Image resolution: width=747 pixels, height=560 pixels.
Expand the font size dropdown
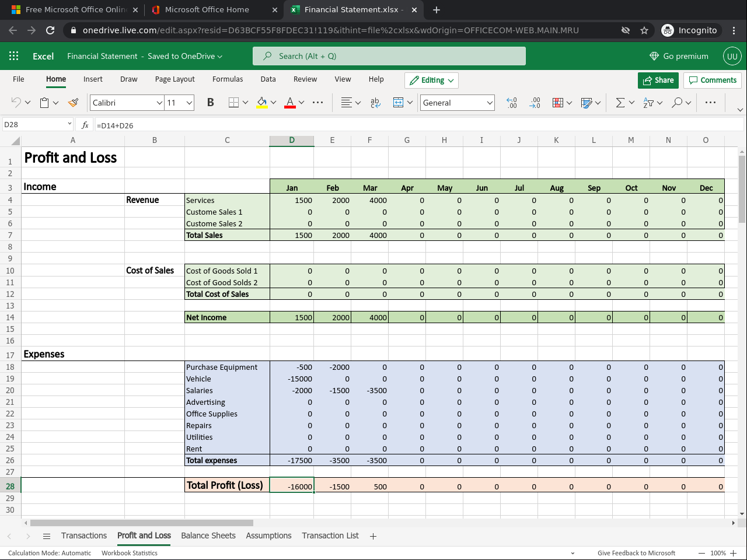pyautogui.click(x=189, y=103)
